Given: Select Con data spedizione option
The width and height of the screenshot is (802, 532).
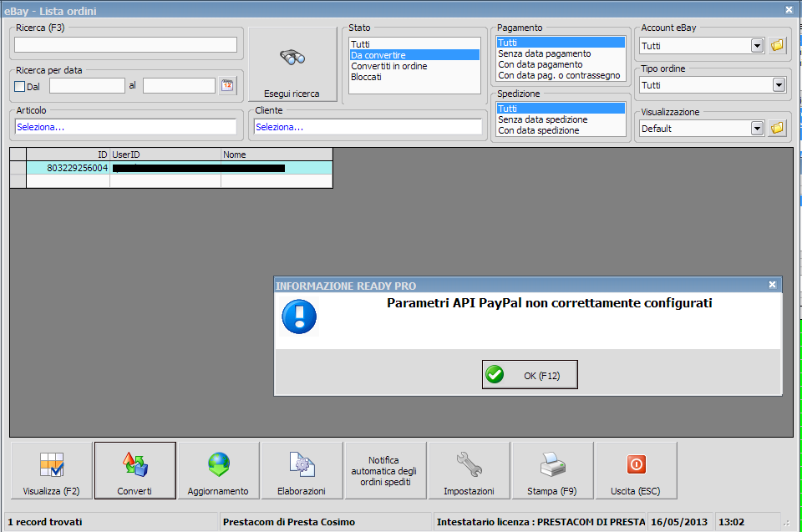Looking at the screenshot, I should 561,130.
